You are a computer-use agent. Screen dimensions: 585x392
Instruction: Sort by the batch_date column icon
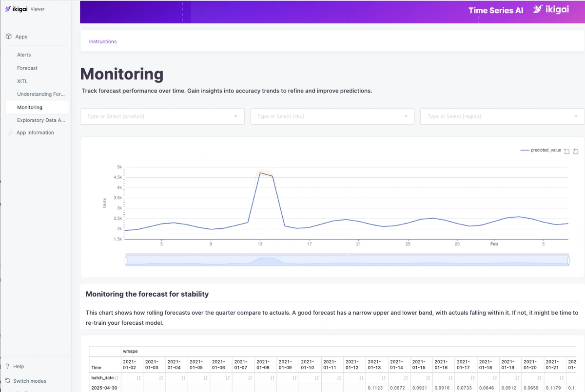117,377
